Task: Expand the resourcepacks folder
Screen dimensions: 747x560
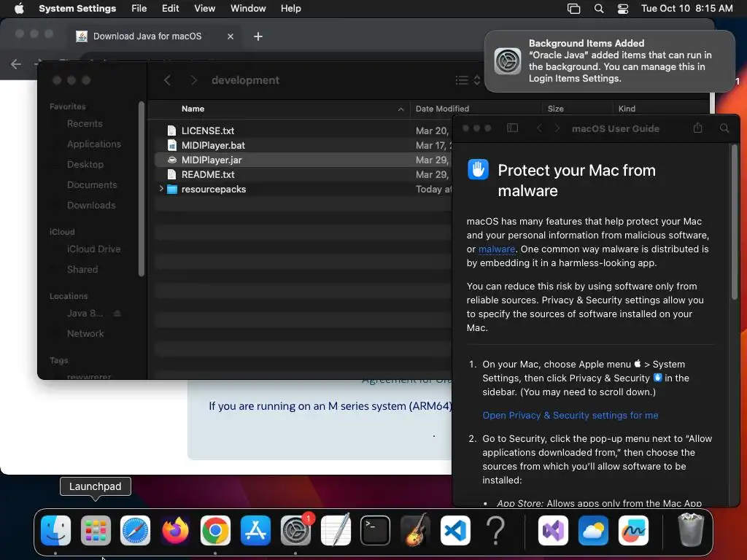Action: click(x=161, y=189)
